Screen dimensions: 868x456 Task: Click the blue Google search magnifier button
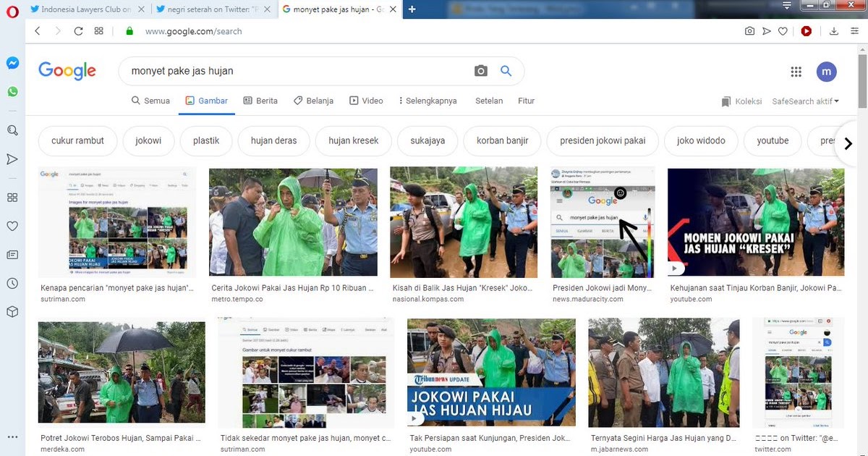point(506,71)
